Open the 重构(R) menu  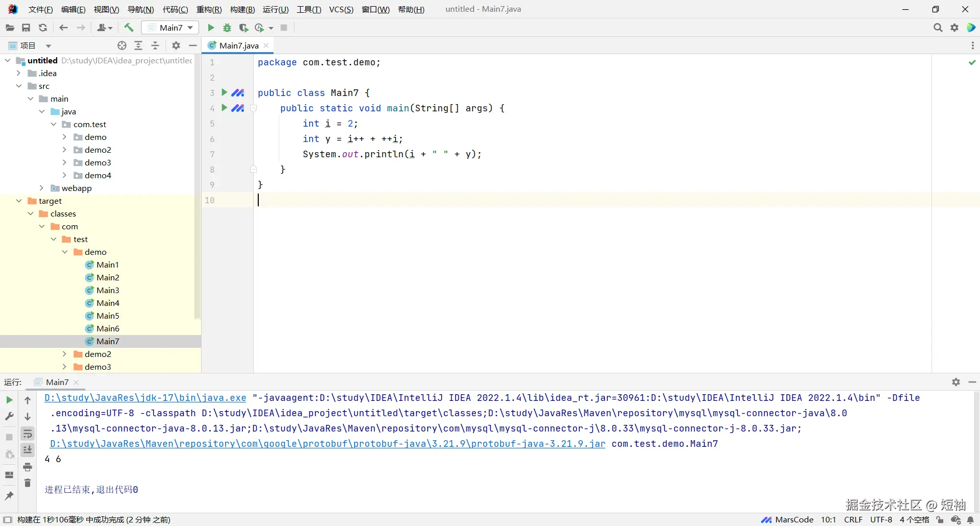[x=209, y=9]
